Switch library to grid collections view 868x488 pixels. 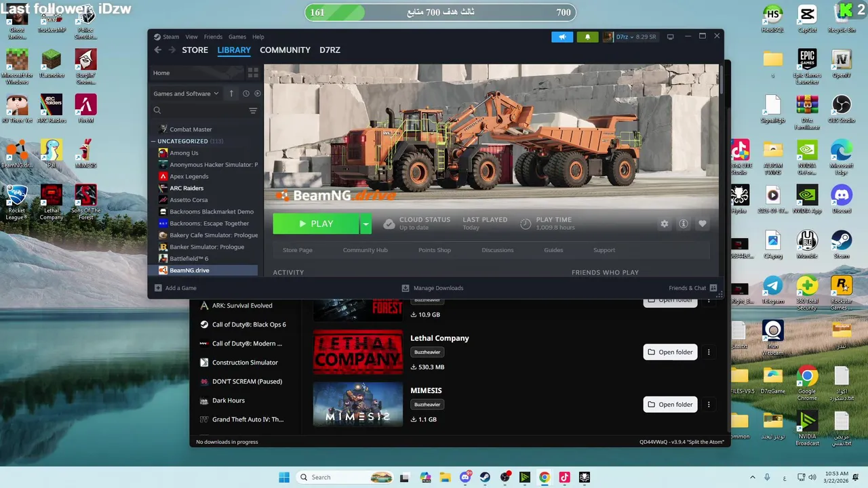point(253,73)
